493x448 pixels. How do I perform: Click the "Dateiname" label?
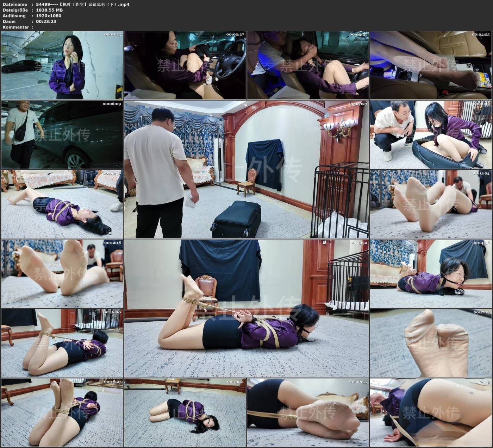pyautogui.click(x=15, y=5)
